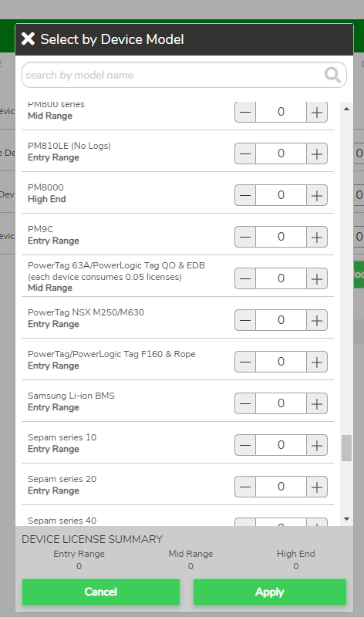Increase PM810LE (No Logs) quantity
Screen dimensions: 364x617
(317, 153)
